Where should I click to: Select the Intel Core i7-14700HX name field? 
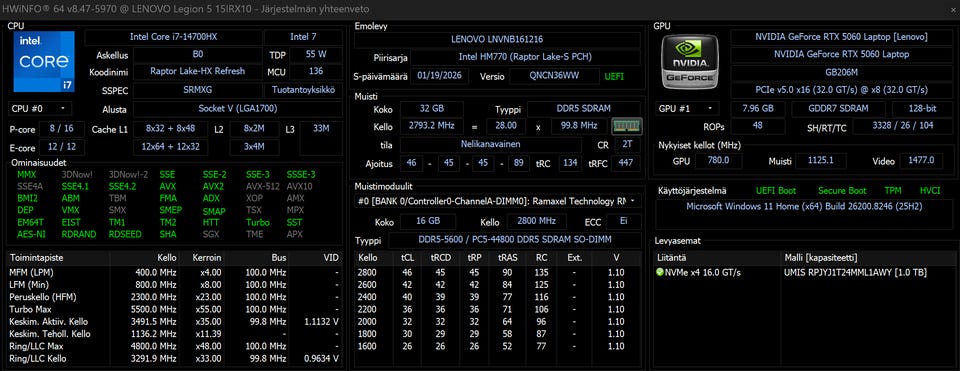(173, 37)
